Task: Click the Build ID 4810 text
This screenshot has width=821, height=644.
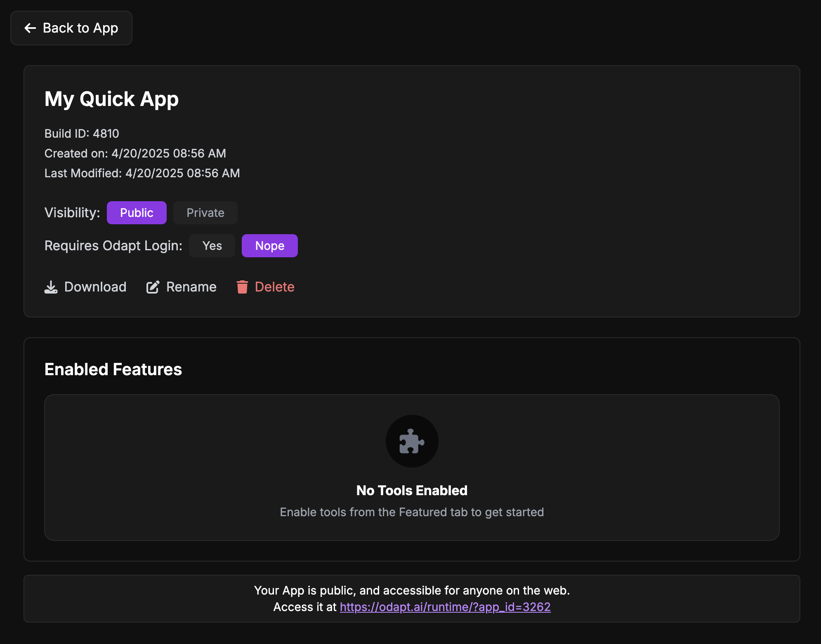Action: pos(82,134)
